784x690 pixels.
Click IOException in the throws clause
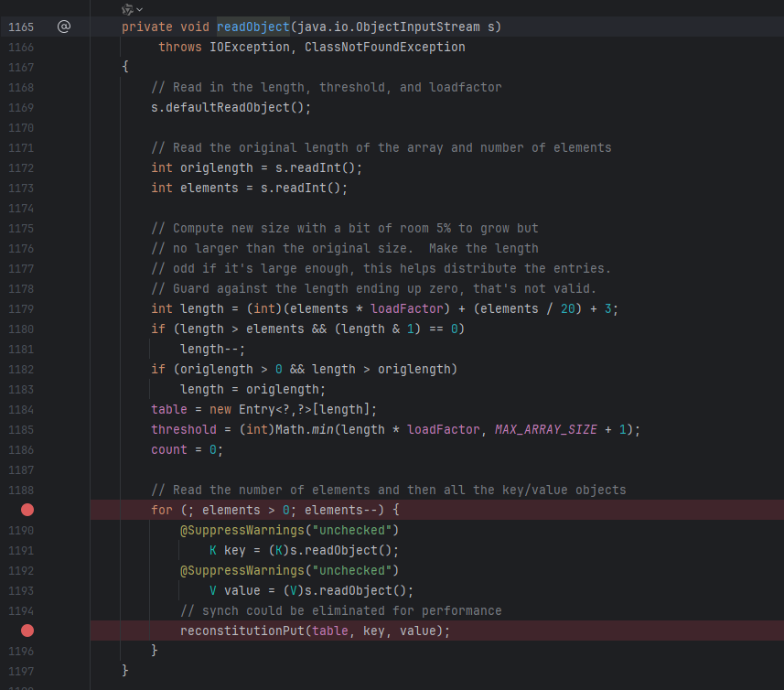click(251, 47)
